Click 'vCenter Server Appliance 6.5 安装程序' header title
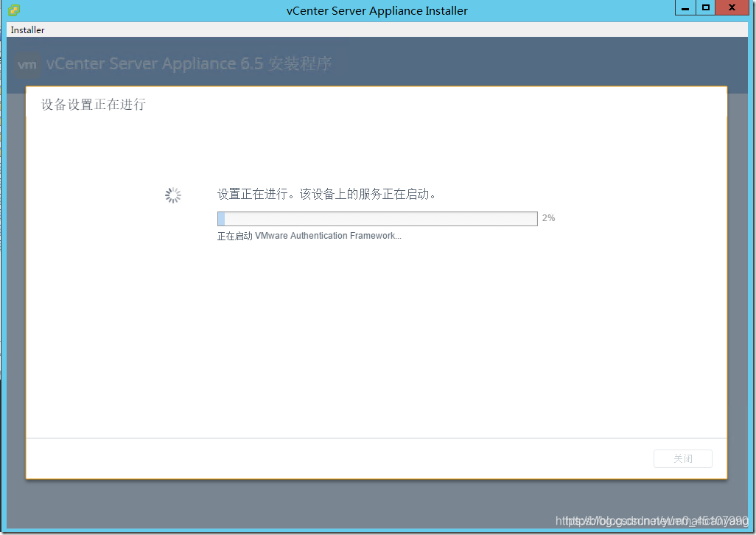This screenshot has width=756, height=535. [189, 63]
